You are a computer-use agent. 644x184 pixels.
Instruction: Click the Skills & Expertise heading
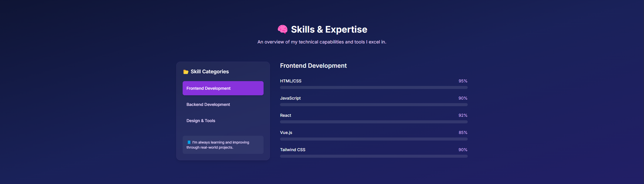click(329, 29)
